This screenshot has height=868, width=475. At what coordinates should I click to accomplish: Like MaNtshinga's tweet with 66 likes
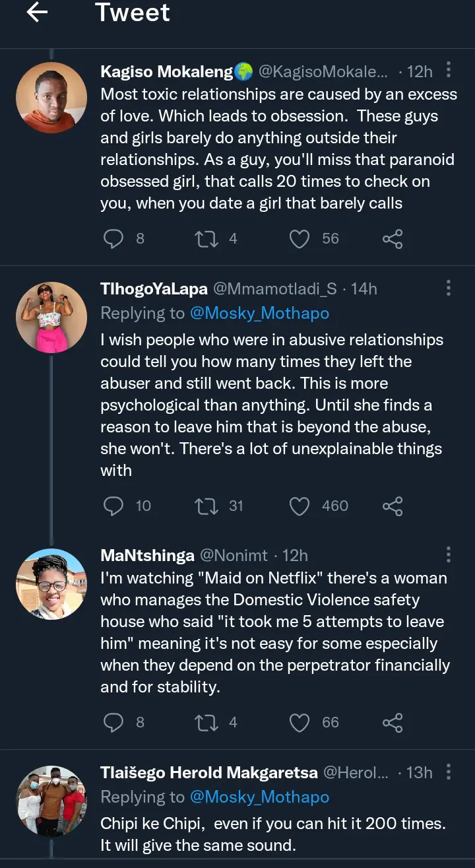(300, 723)
